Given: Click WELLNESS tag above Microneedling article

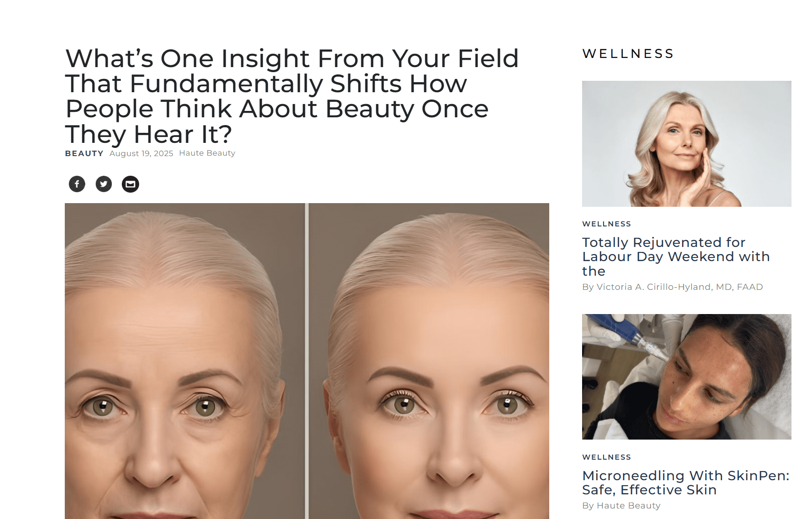Looking at the screenshot, I should (607, 457).
